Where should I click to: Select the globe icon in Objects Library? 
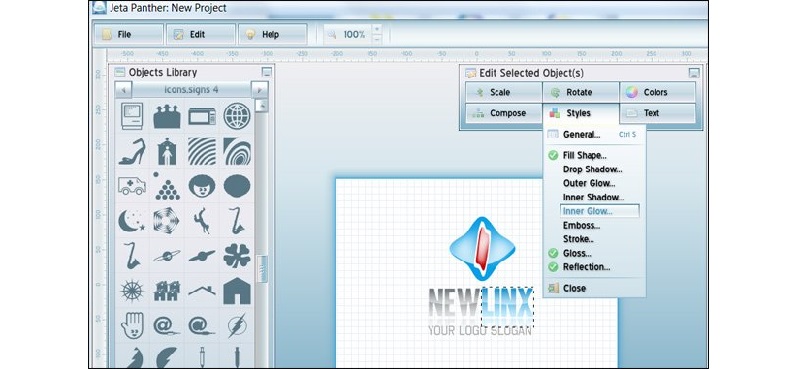(x=237, y=116)
